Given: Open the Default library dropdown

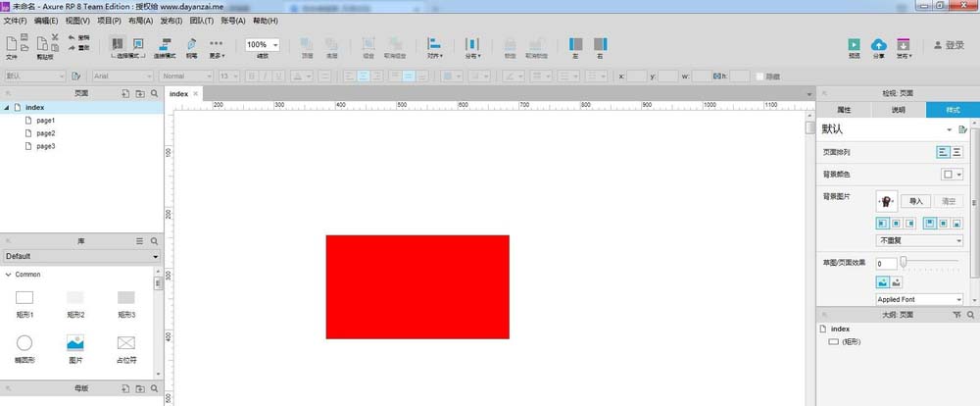Looking at the screenshot, I should (x=82, y=257).
